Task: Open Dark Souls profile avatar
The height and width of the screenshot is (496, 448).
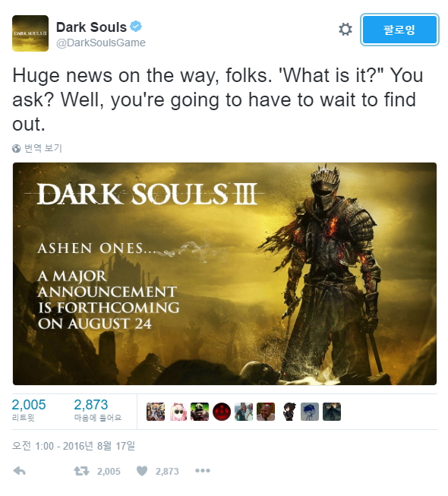Action: tap(30, 33)
